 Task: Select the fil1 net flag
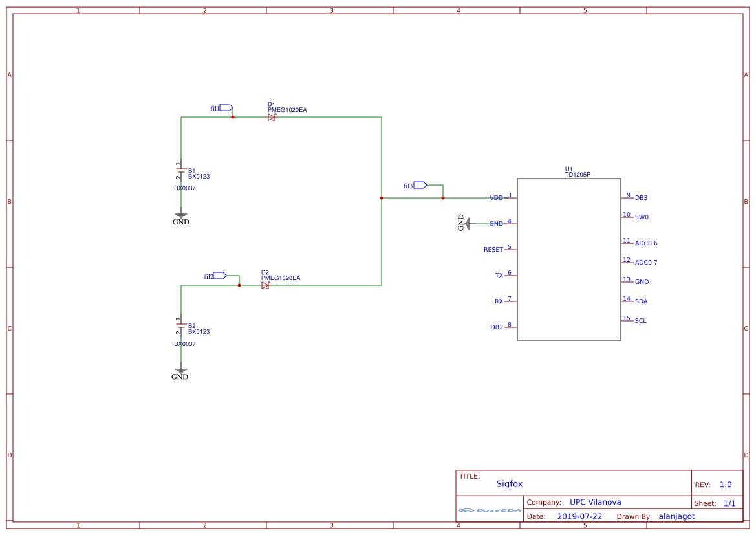[x=226, y=107]
